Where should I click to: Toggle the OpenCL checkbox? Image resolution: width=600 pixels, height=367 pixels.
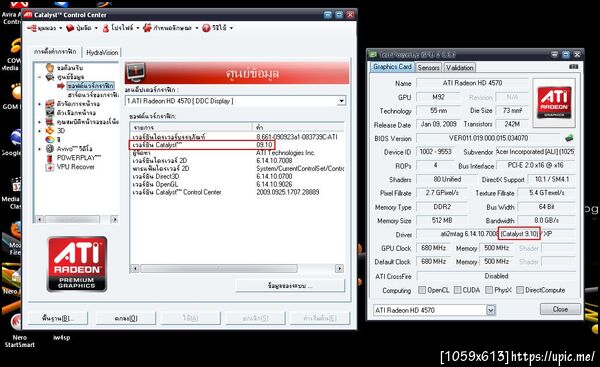[x=422, y=290]
